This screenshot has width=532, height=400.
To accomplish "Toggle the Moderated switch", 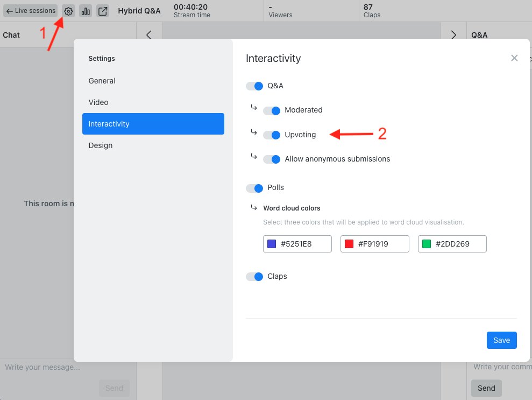I will pos(272,110).
